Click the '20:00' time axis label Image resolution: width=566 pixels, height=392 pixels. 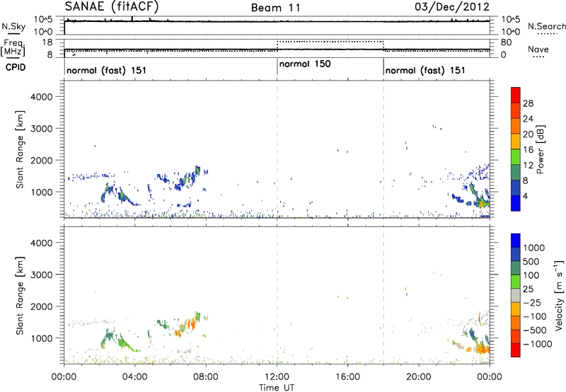pos(419,377)
